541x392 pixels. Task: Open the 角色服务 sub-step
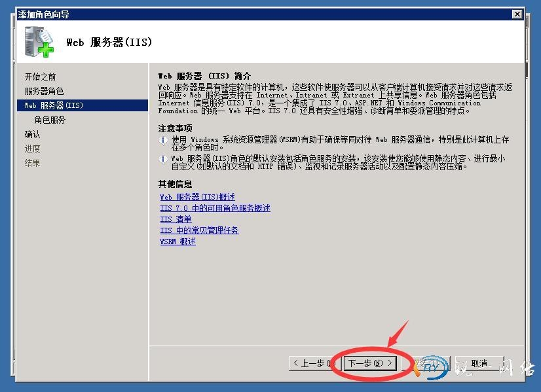pyautogui.click(x=50, y=120)
